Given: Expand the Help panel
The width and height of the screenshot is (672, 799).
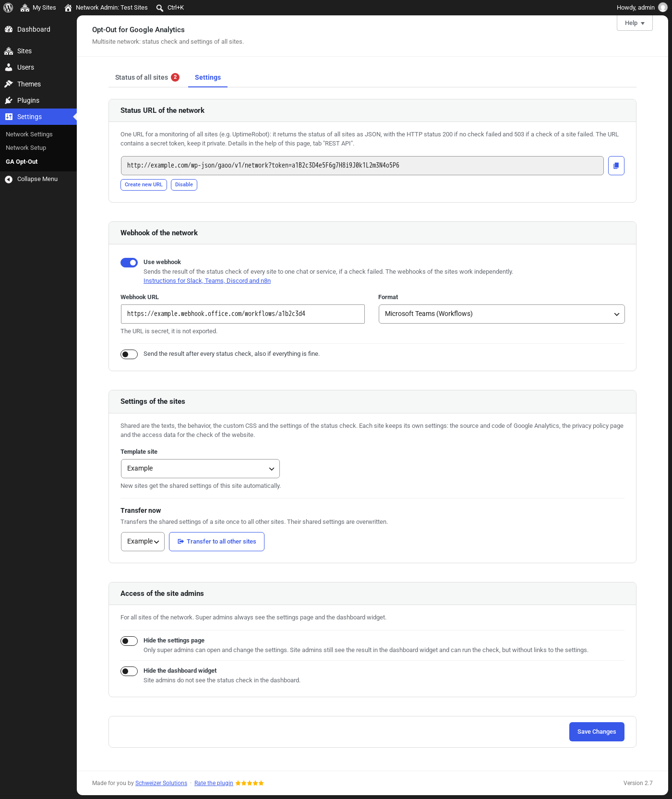Looking at the screenshot, I should [635, 23].
